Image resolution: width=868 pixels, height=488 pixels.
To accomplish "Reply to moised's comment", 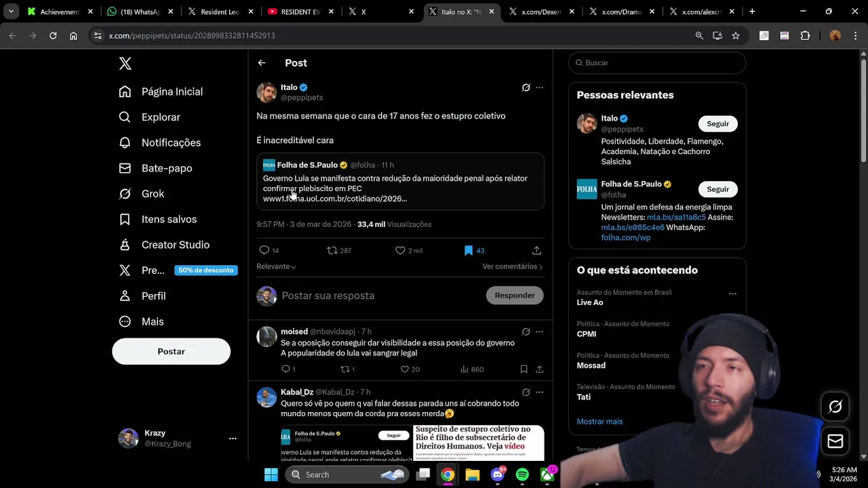I will coord(288,369).
